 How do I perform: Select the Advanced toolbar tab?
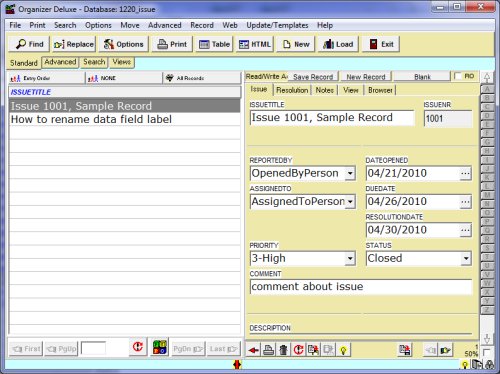[x=60, y=62]
